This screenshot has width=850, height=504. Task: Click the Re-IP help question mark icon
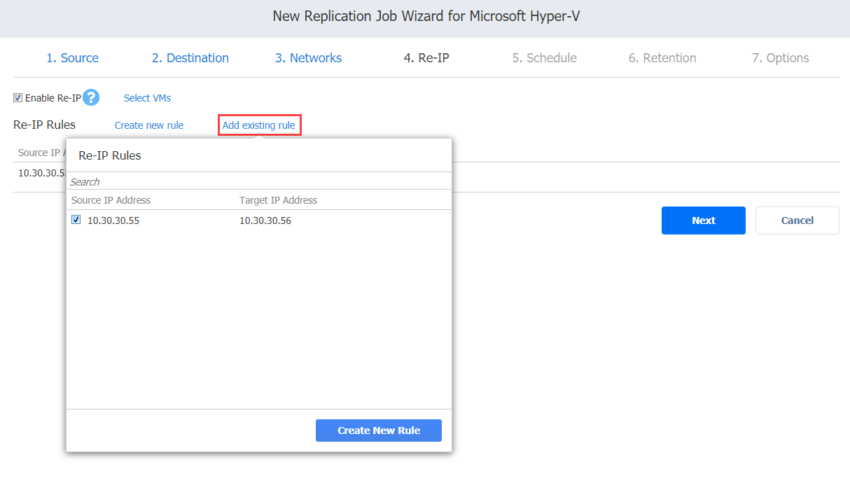point(91,98)
